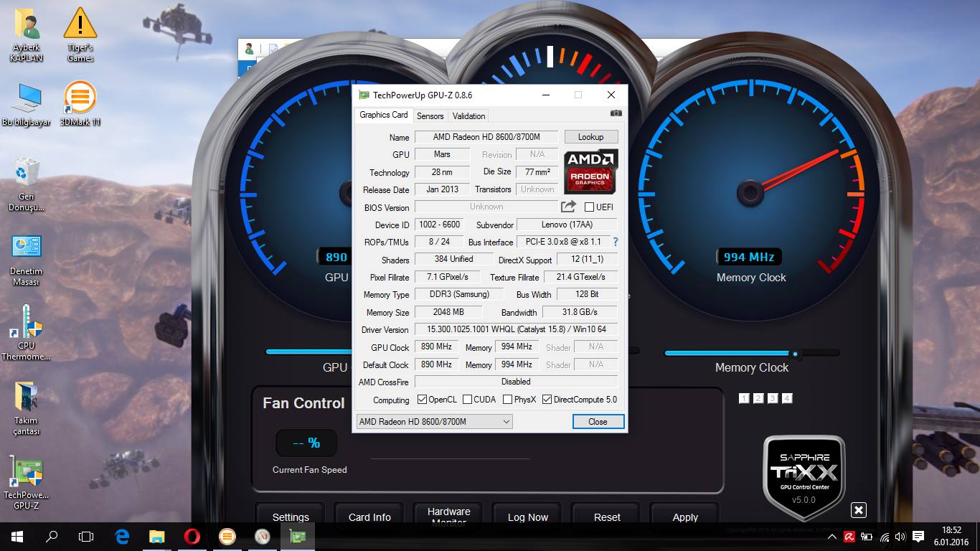Viewport: 980px width, 551px height.
Task: Open File Explorer from taskbar
Action: pyautogui.click(x=156, y=536)
